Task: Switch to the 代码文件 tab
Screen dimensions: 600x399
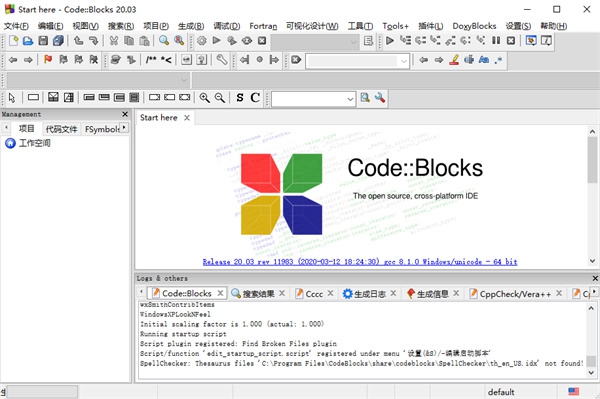Action: [61, 129]
